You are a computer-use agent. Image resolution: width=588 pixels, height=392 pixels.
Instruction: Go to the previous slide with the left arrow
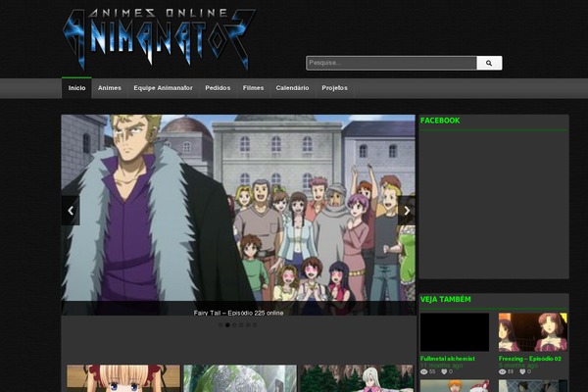pos(71,211)
